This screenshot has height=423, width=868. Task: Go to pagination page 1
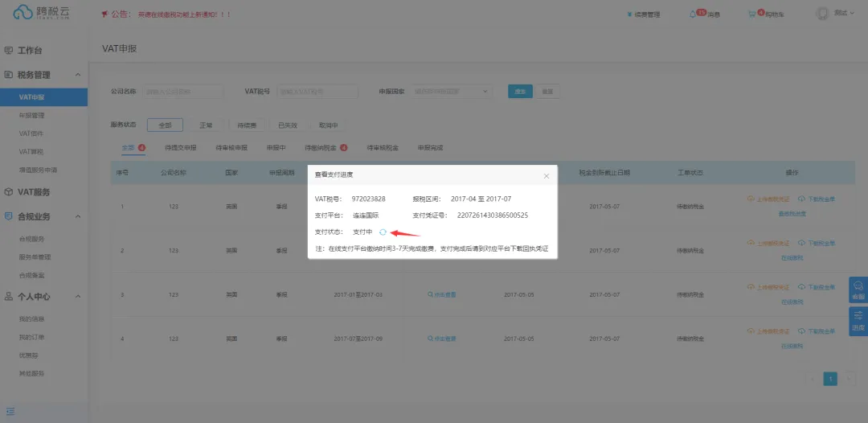[x=829, y=379]
